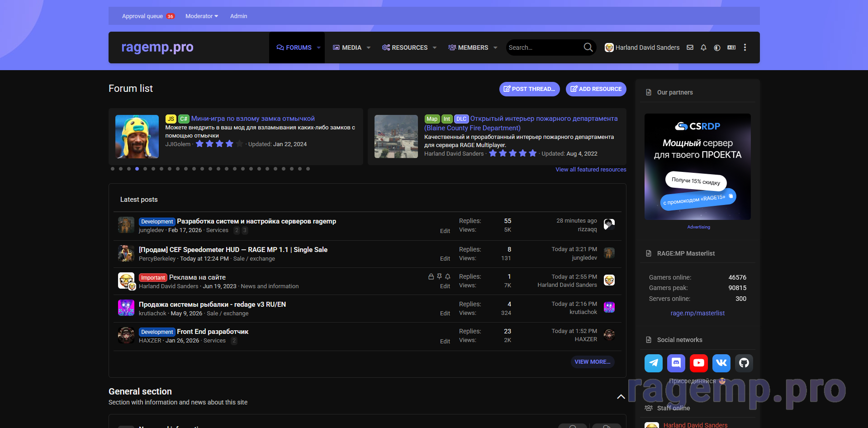Open thread Разработка систем и настройка серверов ragemp
The width and height of the screenshot is (868, 428).
click(256, 221)
